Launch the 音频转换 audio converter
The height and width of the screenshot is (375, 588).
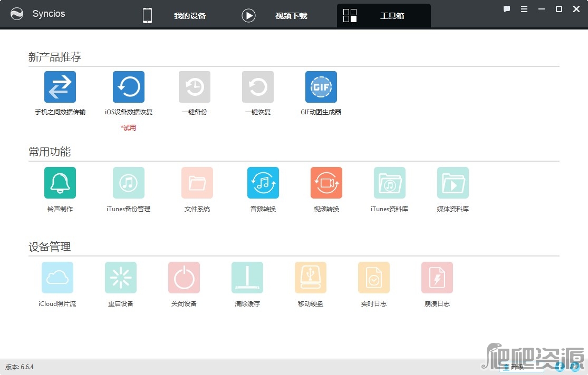263,183
